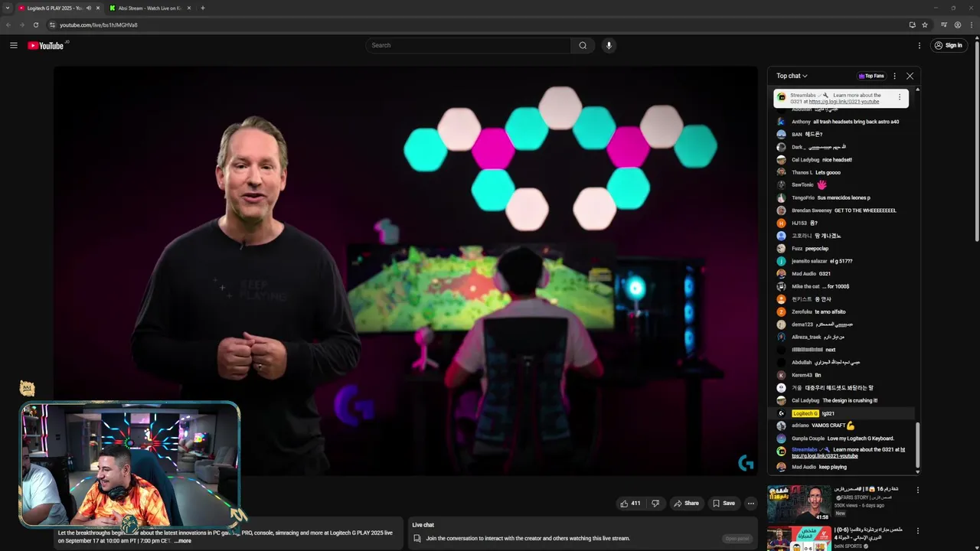This screenshot has width=980, height=551.
Task: Click the Logitech G logo watermark in video
Action: tap(746, 463)
